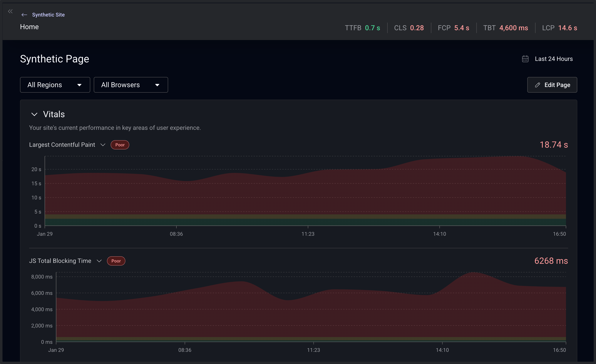This screenshot has height=364, width=596.
Task: Click the Poor badge next to Largest Contentful Paint
Action: pyautogui.click(x=120, y=145)
